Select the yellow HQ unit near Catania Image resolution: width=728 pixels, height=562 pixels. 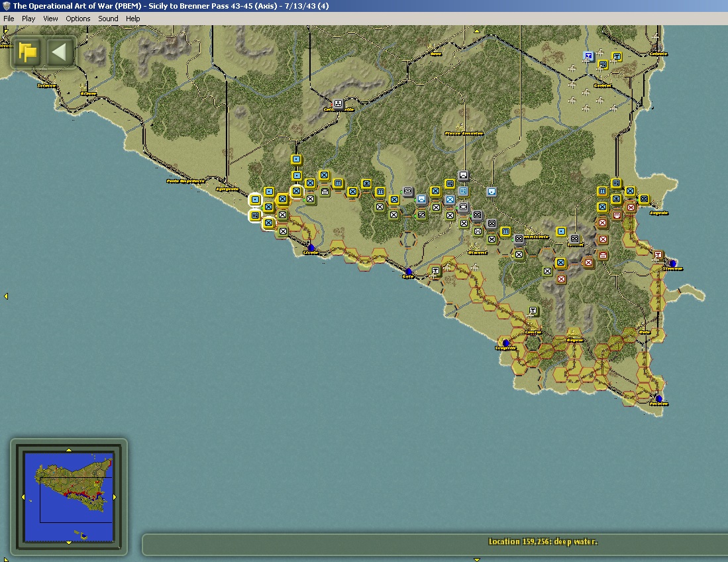(x=603, y=64)
